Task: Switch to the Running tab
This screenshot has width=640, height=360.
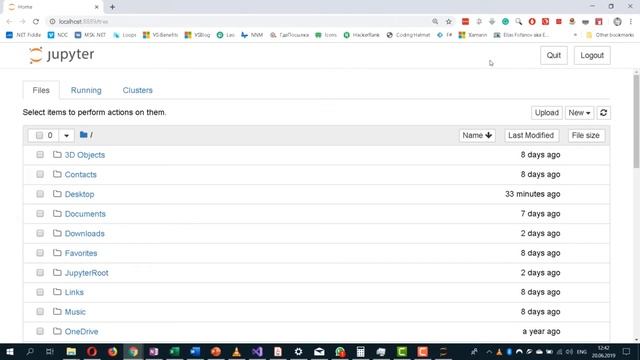Action: [86, 90]
